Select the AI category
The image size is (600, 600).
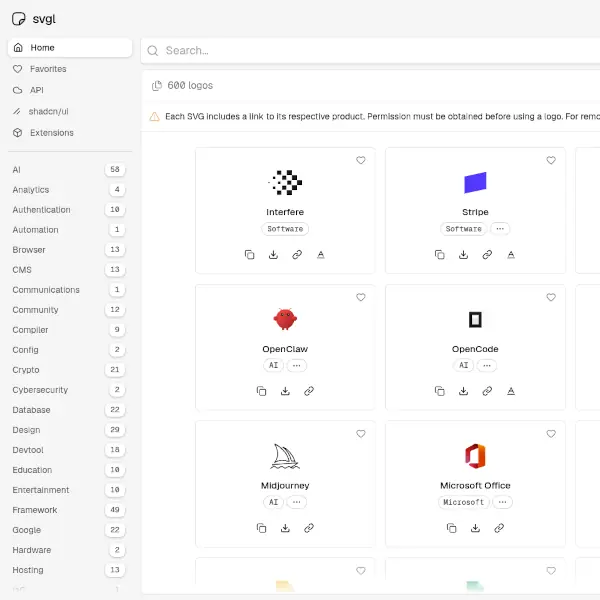(x=69, y=170)
